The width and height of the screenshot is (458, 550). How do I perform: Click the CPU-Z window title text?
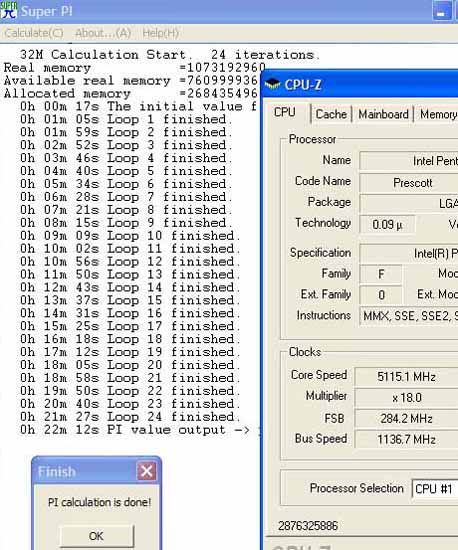(x=303, y=85)
